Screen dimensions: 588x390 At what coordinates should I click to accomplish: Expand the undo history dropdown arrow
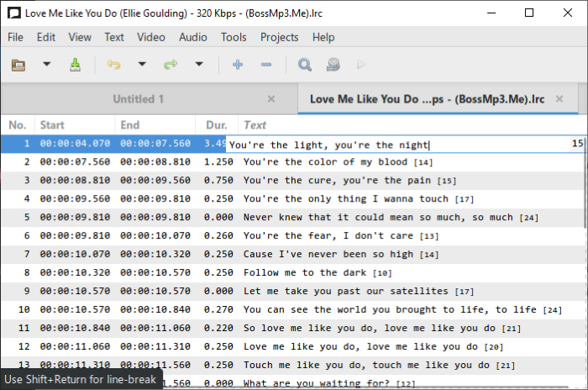142,64
